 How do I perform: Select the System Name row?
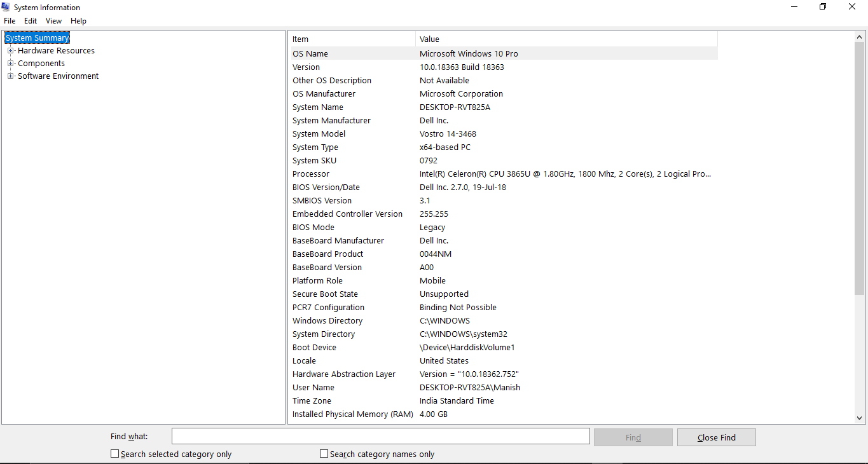(504, 107)
